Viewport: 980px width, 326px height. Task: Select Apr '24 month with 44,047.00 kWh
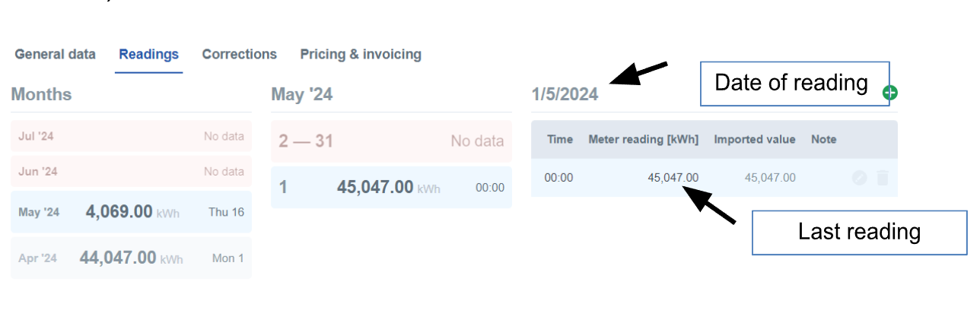click(131, 258)
